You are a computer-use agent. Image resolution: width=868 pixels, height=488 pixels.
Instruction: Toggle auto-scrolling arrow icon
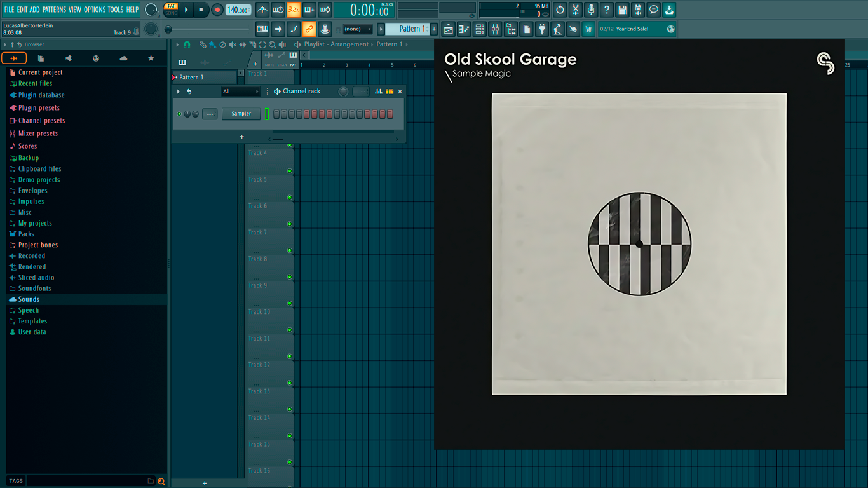coord(278,29)
